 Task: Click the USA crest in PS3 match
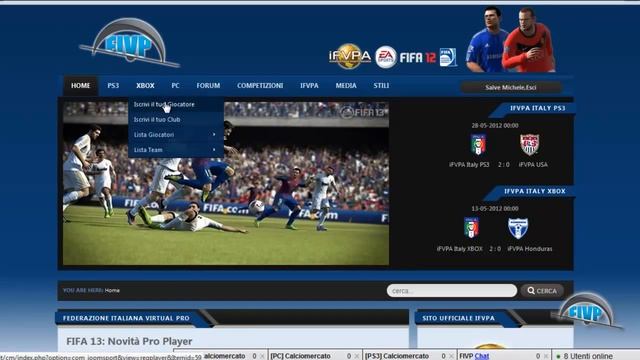[529, 144]
